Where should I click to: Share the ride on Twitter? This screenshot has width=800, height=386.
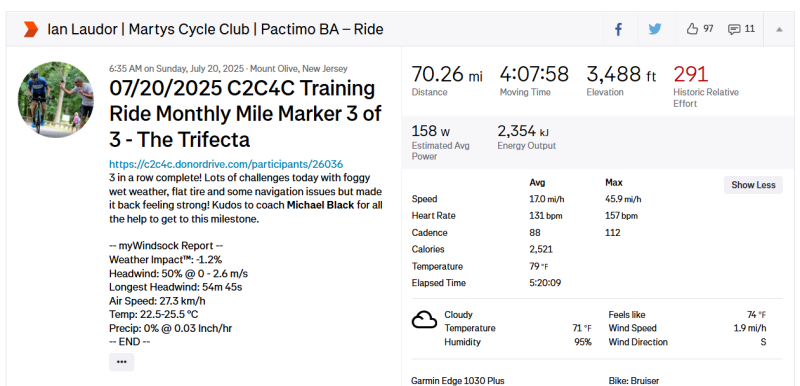click(x=655, y=30)
